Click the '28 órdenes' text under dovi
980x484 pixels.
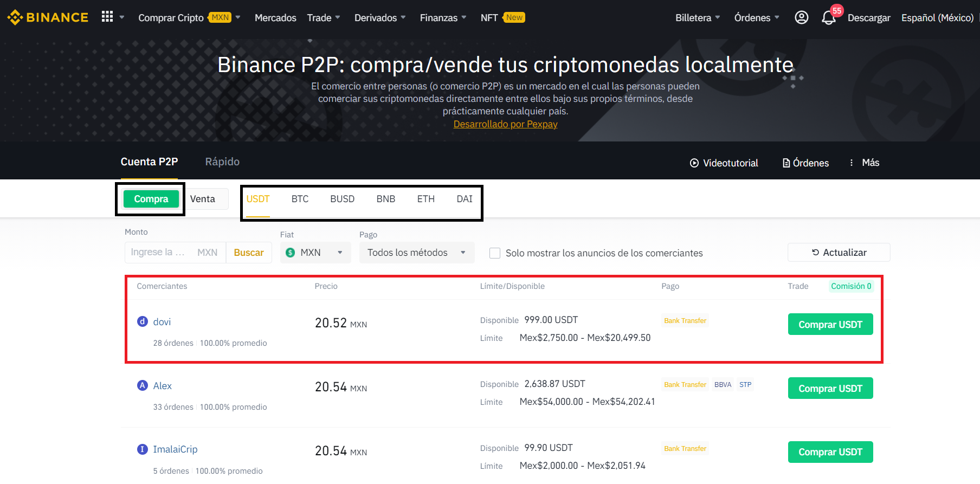coord(173,343)
